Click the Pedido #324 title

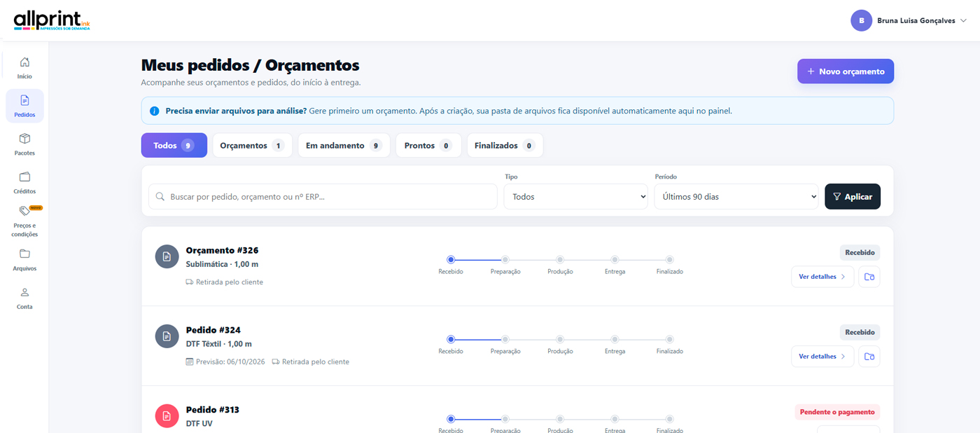(213, 330)
